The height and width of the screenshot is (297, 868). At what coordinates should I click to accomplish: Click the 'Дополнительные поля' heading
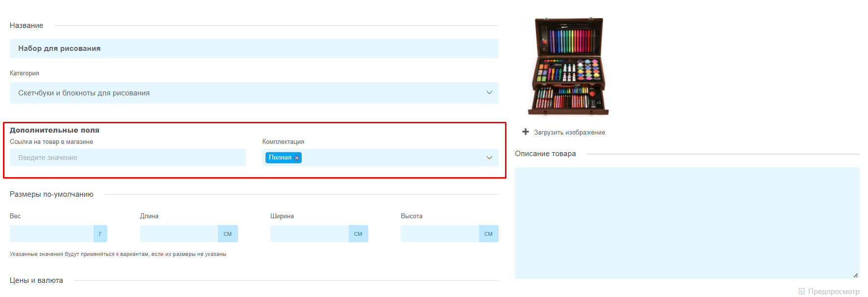(x=54, y=130)
